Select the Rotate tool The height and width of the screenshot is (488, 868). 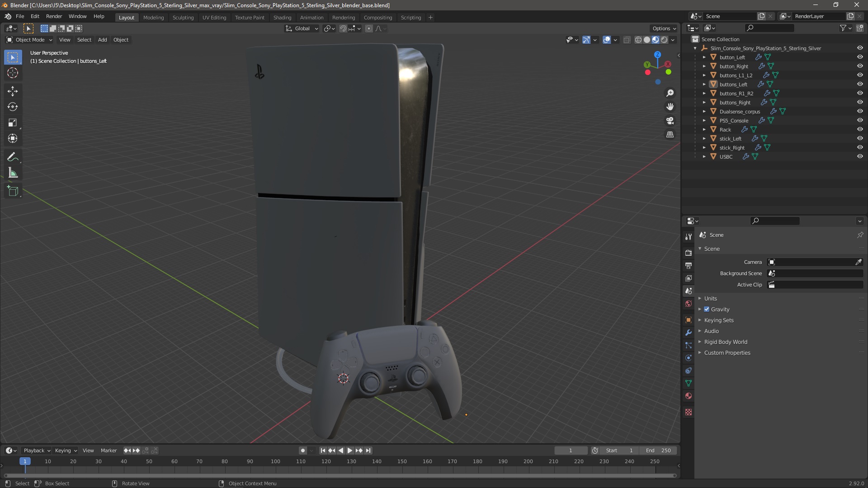tap(13, 107)
